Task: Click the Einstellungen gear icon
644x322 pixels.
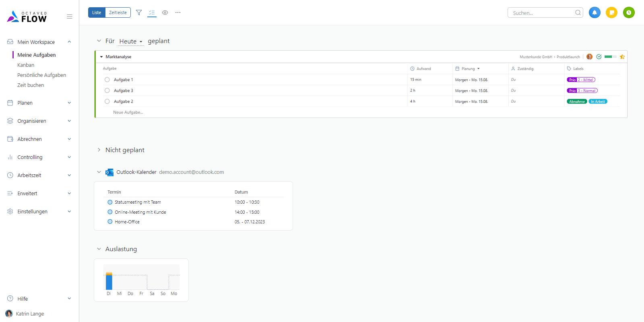Action: coord(10,211)
